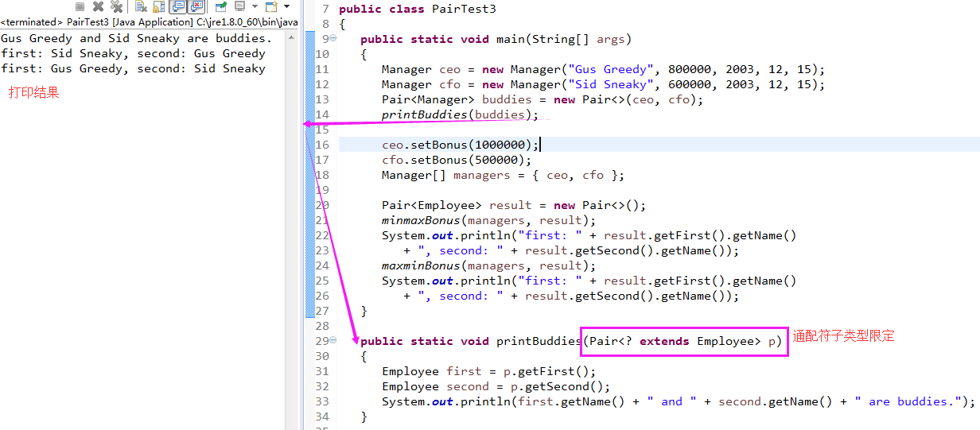Click line number 30 in editor gutter
The image size is (980, 430).
pos(322,356)
